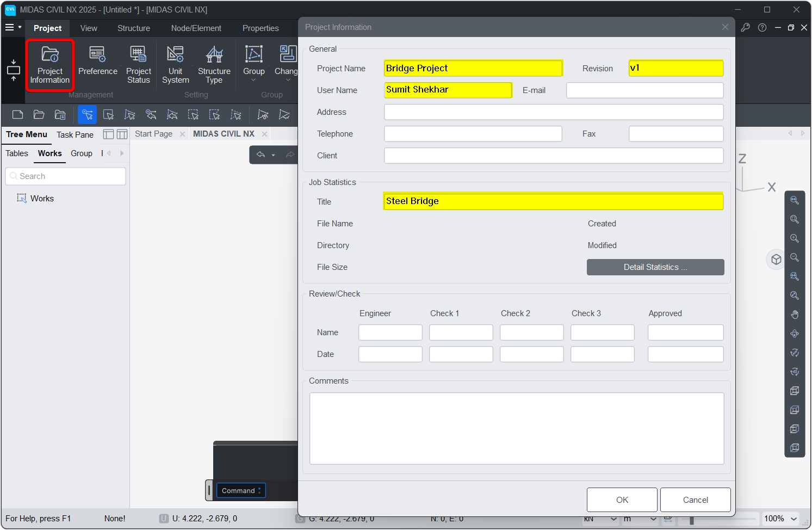Viewport: 812px width, 530px height.
Task: Click the Redo arrow in the model view
Action: point(290,155)
